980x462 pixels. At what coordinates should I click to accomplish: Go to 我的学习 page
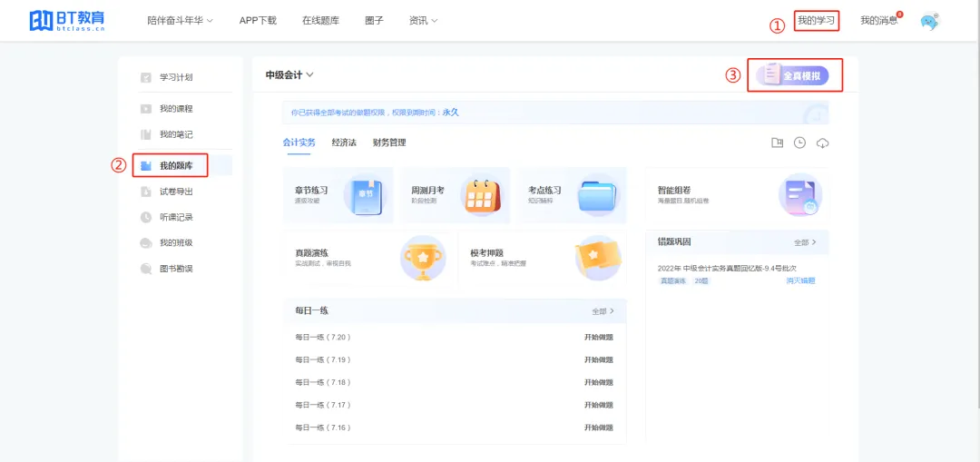tap(817, 21)
